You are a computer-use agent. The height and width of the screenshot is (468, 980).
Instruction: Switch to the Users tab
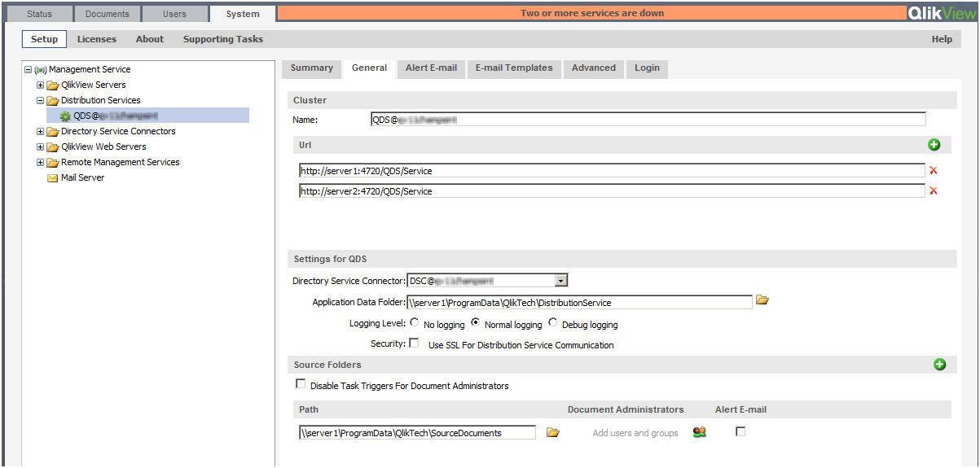174,14
